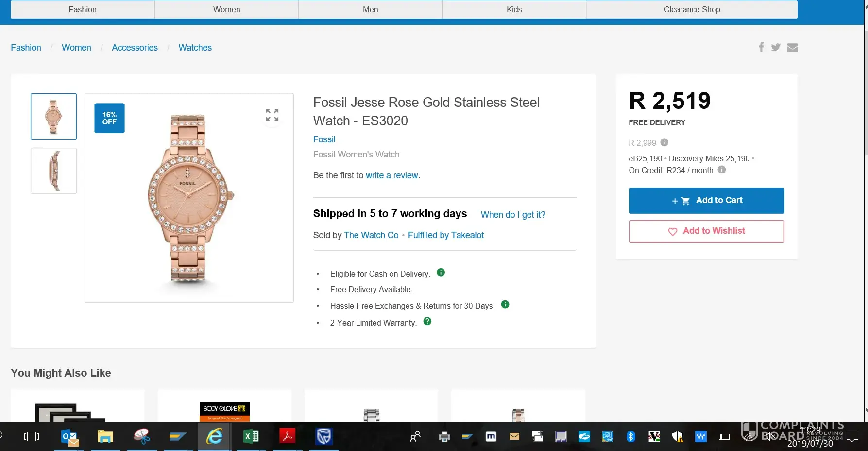Go to Accessories breadcrumb
Viewport: 868px width, 451px height.
(x=135, y=48)
